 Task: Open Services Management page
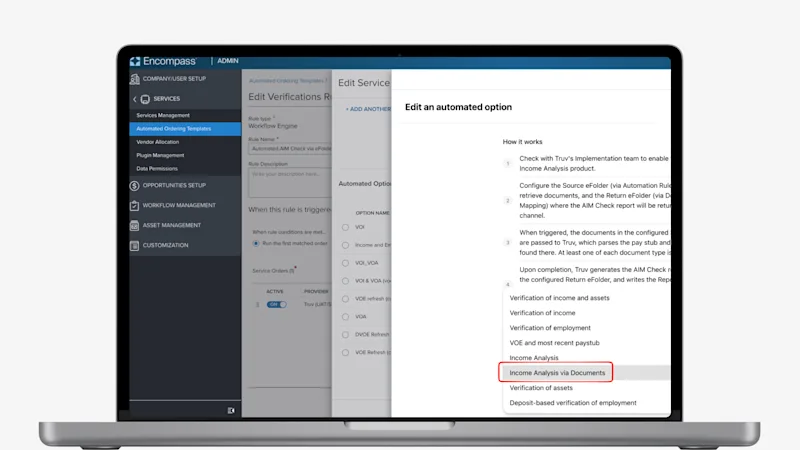click(163, 115)
